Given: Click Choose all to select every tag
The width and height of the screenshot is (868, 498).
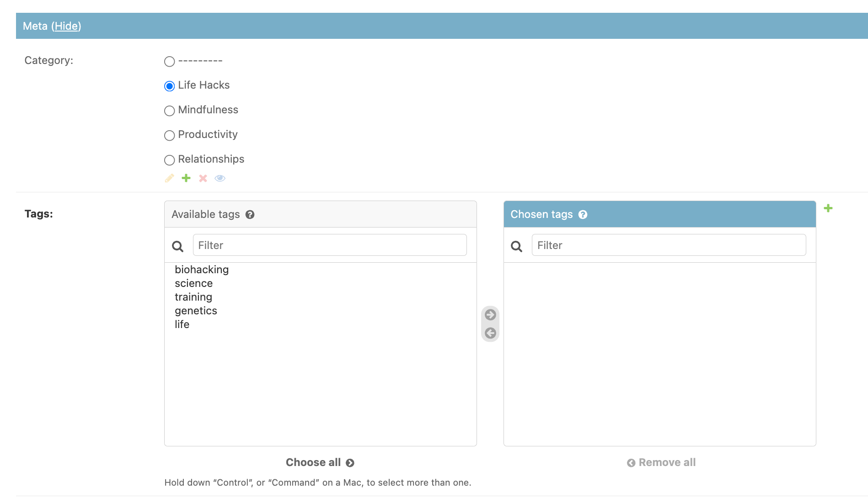Looking at the screenshot, I should pyautogui.click(x=320, y=462).
